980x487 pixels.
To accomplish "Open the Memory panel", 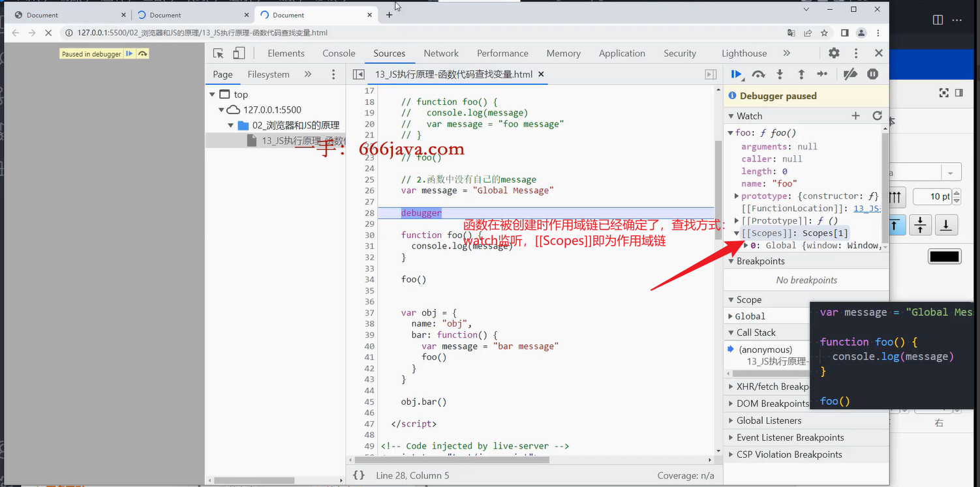I will click(563, 53).
